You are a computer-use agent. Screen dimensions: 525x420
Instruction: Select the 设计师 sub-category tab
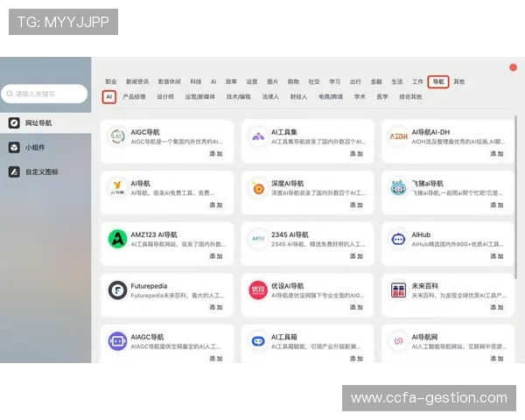[165, 97]
